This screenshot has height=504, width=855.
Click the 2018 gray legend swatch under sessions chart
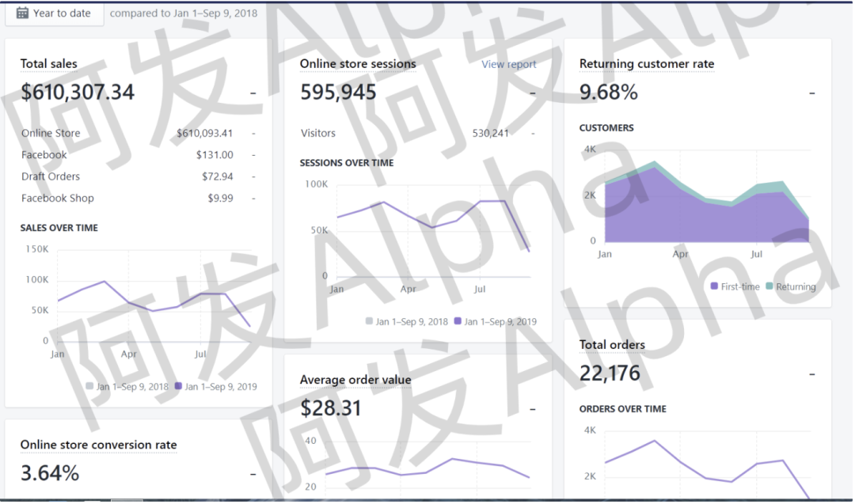coord(369,321)
